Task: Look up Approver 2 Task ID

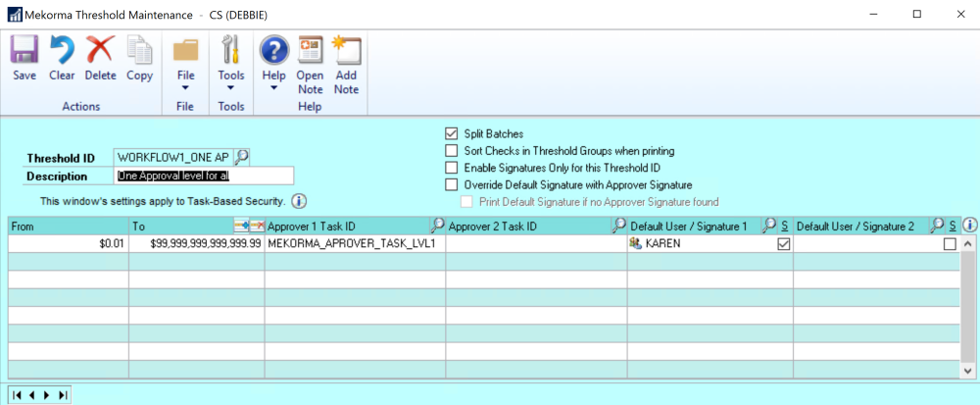Action: (618, 226)
